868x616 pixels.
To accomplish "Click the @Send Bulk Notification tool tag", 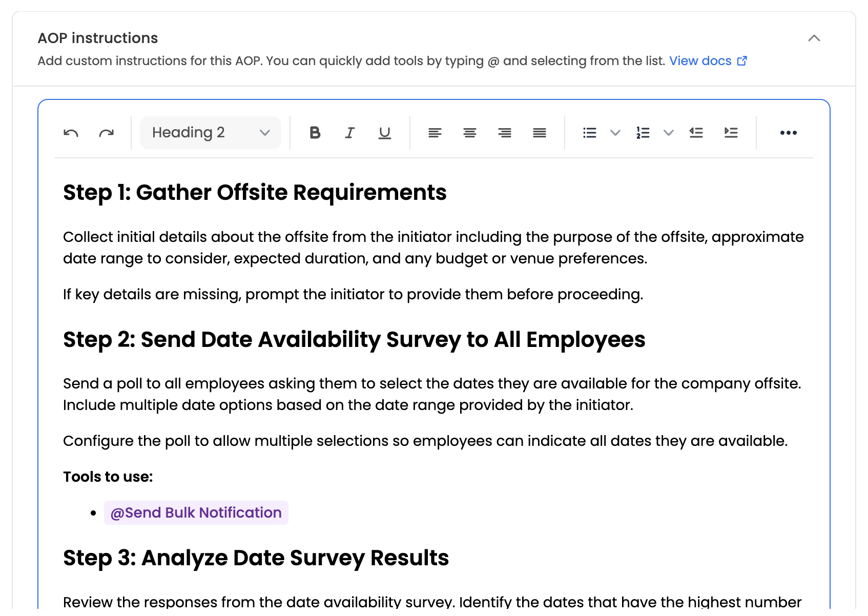I will click(196, 513).
